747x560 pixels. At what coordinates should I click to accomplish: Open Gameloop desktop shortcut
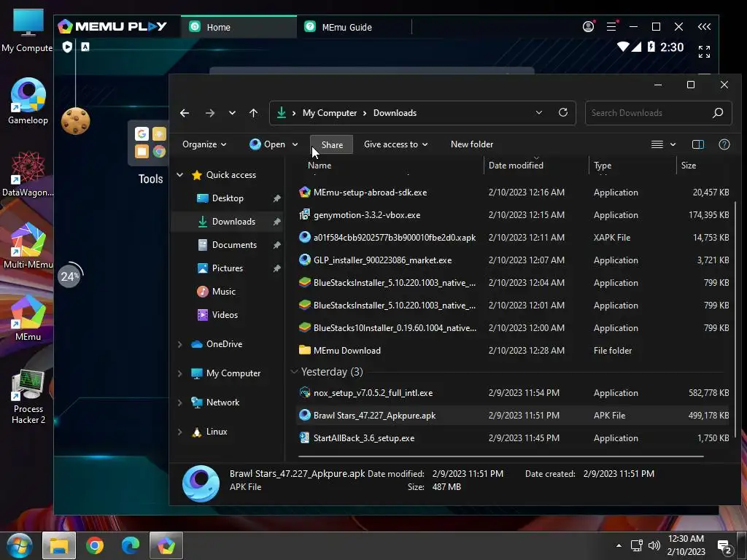[28, 101]
